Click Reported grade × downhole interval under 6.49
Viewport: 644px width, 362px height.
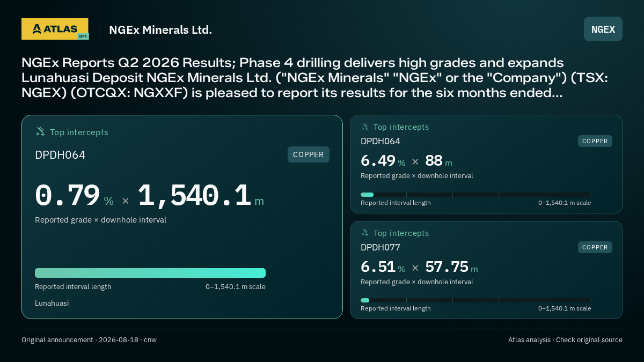click(417, 176)
